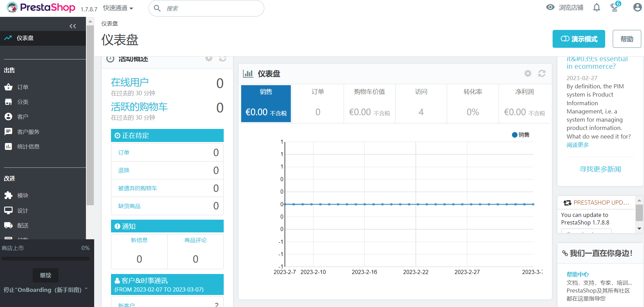Select the 转化率 KPI tab
644x307 pixels.
pyautogui.click(x=473, y=103)
